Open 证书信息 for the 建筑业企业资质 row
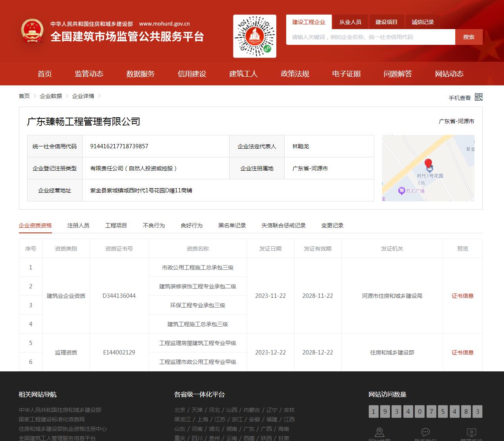The image size is (504, 441). 463,296
